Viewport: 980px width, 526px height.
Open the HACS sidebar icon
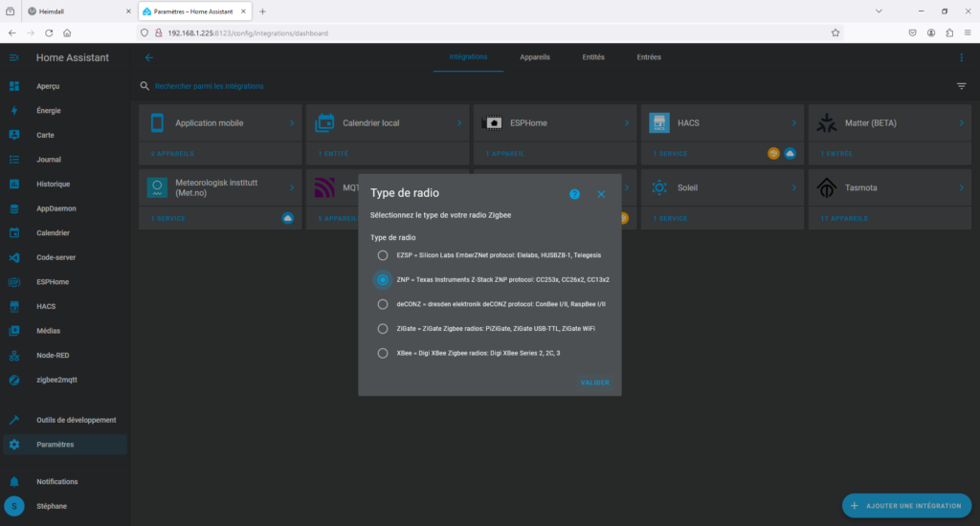click(x=13, y=306)
